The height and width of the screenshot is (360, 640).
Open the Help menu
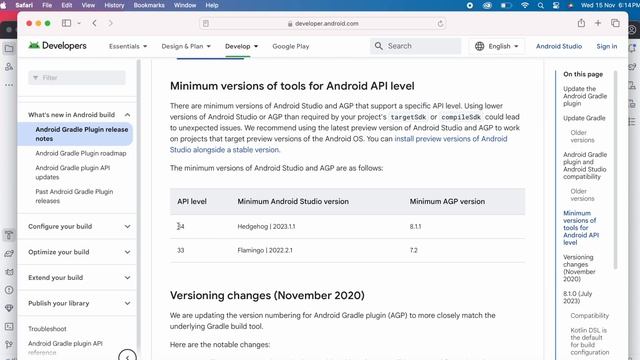[211, 5]
